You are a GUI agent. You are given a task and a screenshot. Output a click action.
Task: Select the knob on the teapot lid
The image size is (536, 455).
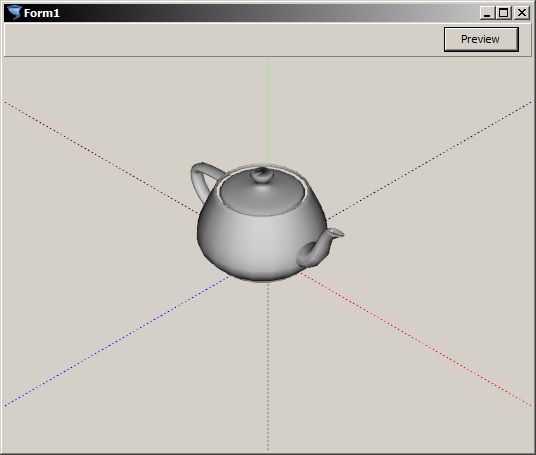pos(262,176)
